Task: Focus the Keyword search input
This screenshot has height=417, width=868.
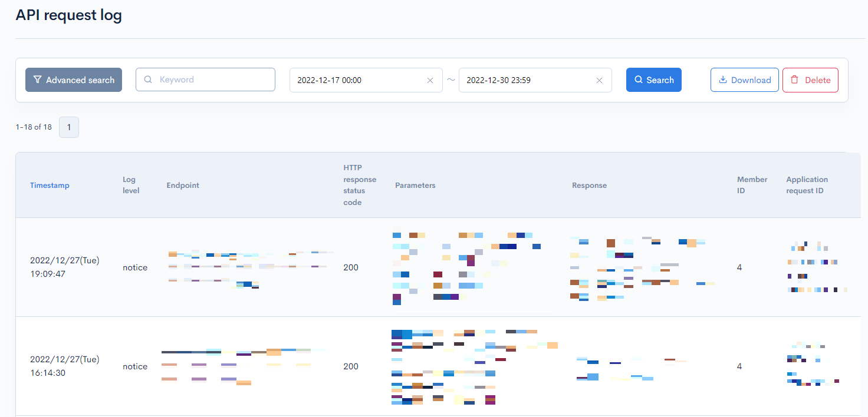Action: [x=212, y=80]
